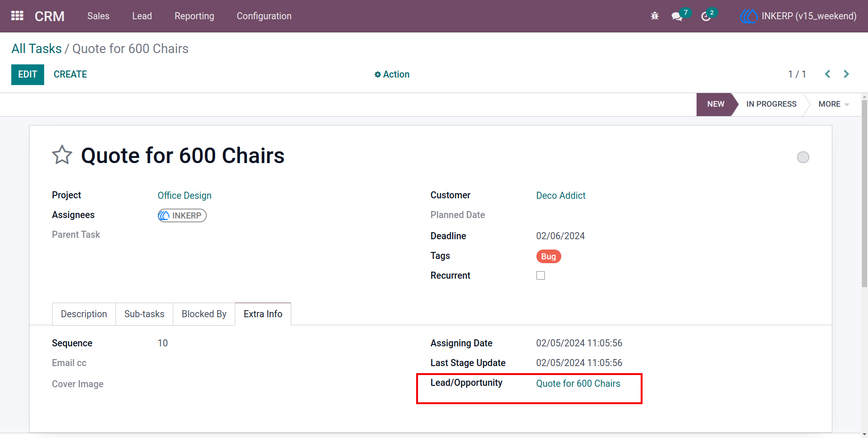The height and width of the screenshot is (438, 868).
Task: Click the CRM app title
Action: click(49, 16)
